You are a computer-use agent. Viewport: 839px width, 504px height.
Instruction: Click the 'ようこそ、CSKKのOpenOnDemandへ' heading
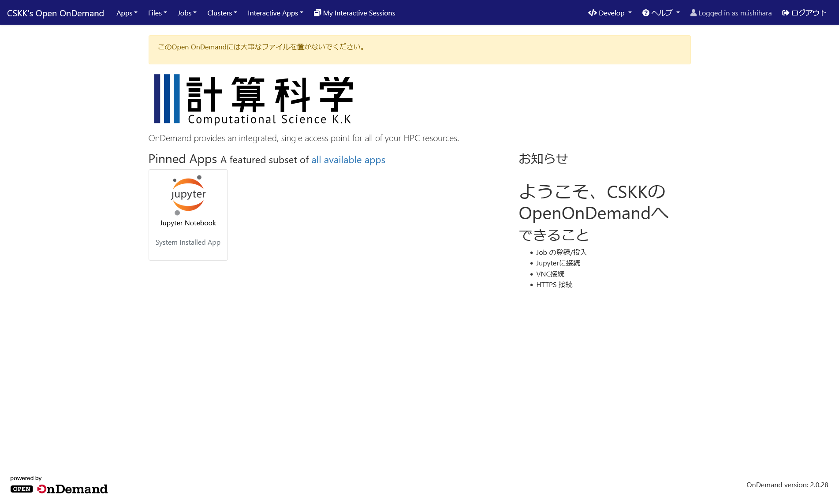click(593, 202)
